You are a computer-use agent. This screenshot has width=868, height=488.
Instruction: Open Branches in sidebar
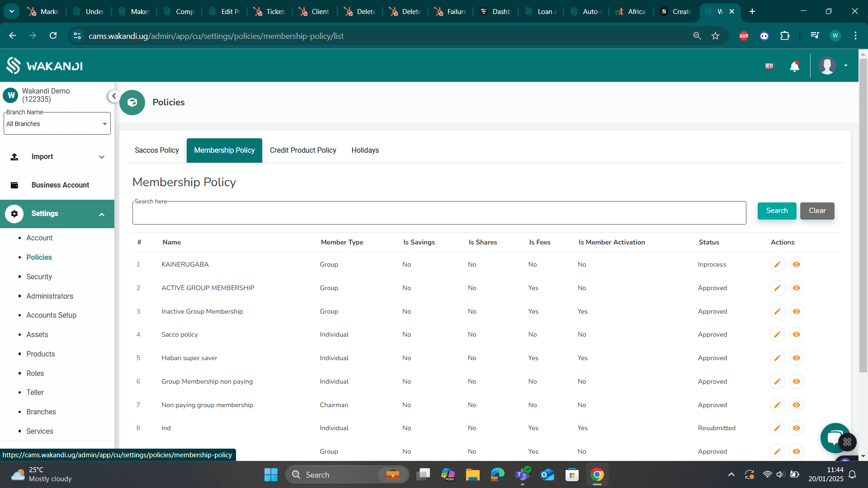pos(41,412)
